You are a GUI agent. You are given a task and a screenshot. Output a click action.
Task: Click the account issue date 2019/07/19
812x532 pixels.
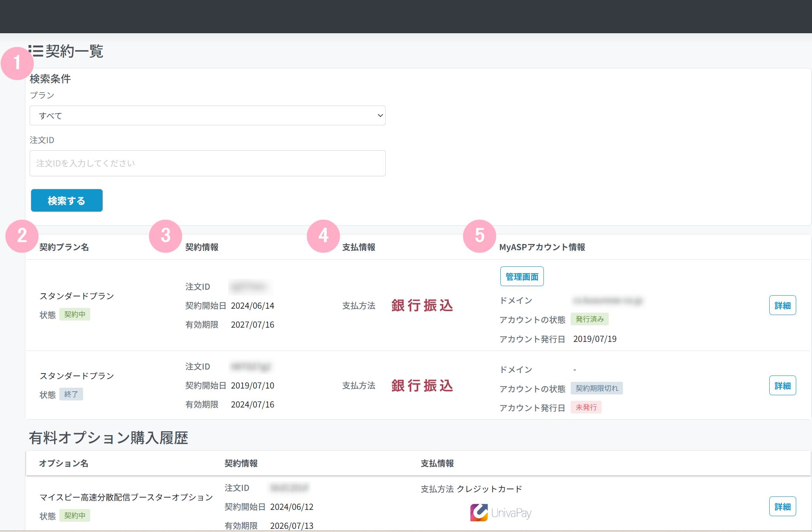pos(595,339)
